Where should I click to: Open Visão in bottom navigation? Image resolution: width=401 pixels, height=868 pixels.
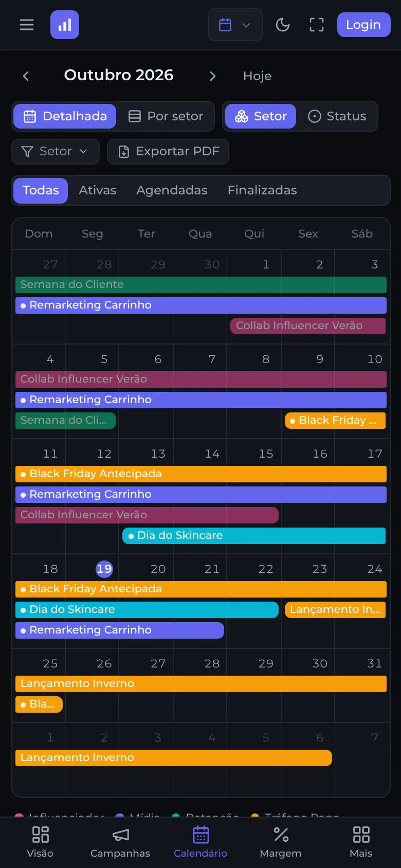[40, 842]
